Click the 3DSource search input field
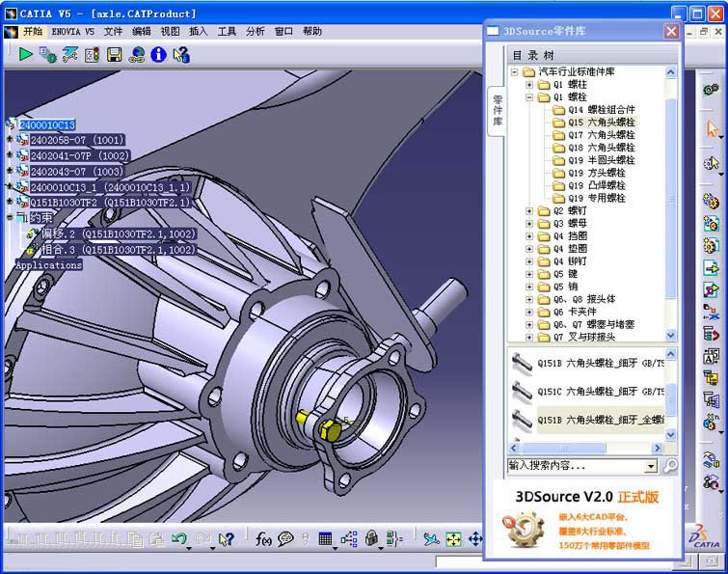 click(577, 465)
